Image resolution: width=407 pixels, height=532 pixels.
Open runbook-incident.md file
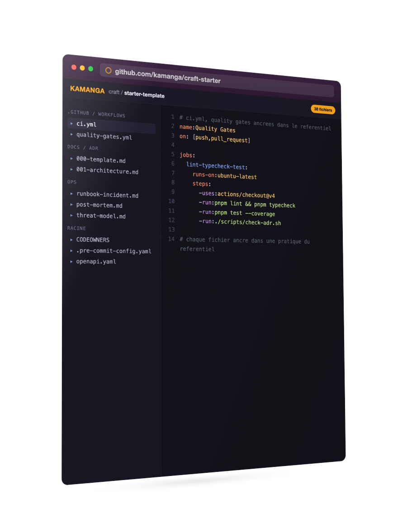tap(107, 194)
